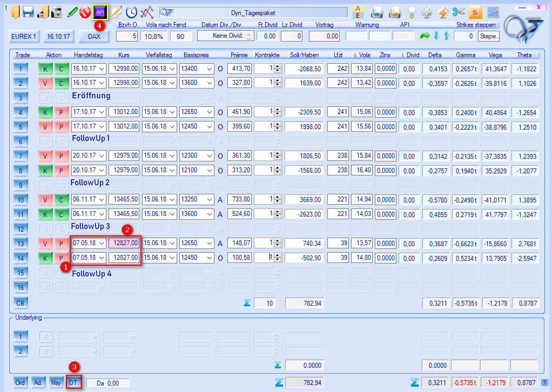Increase Kontrakte stepper in row 14

click(x=278, y=255)
